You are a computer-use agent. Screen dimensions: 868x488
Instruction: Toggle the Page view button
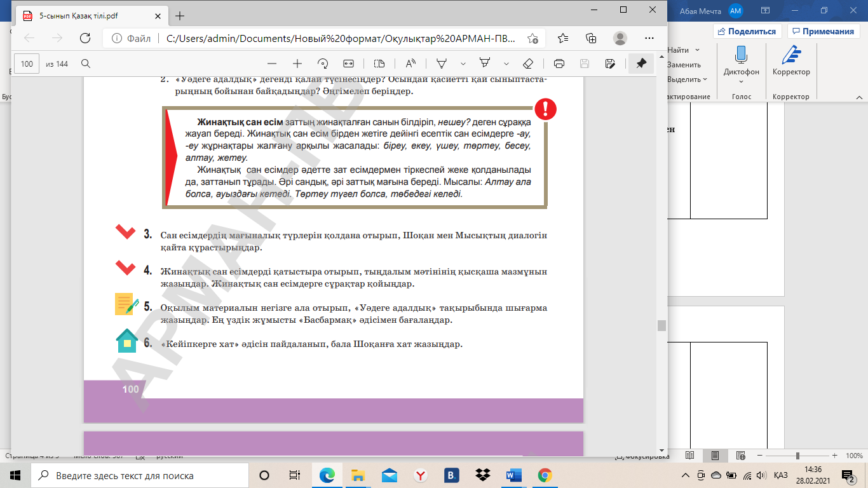click(379, 64)
